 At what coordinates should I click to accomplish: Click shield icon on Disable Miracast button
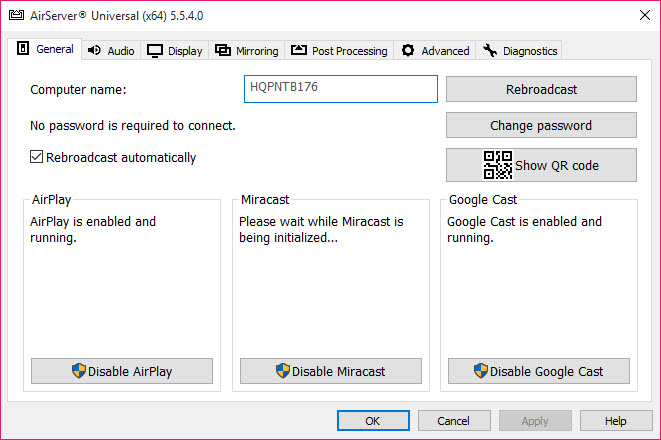pyautogui.click(x=283, y=371)
